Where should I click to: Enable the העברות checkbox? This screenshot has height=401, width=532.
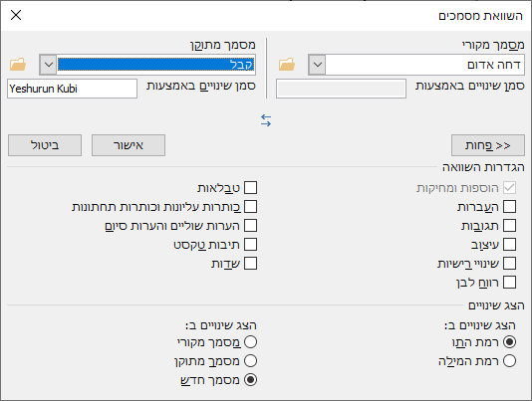(x=510, y=206)
